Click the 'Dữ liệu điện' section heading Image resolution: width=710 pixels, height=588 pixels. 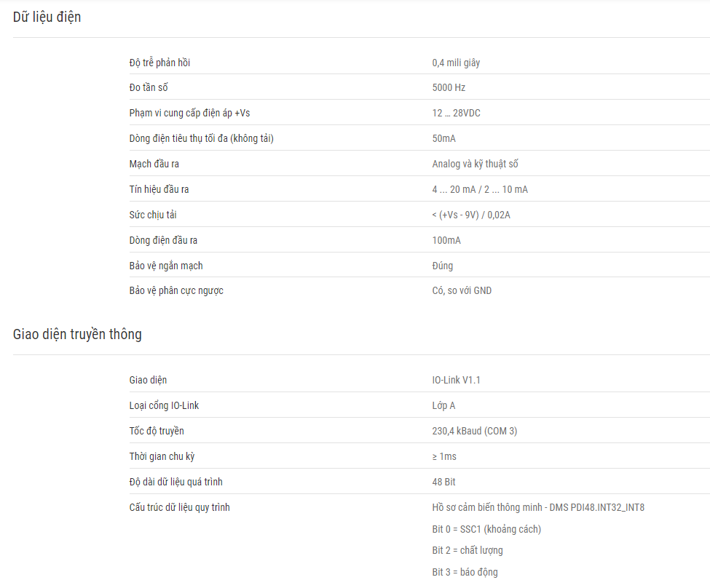pos(47,17)
